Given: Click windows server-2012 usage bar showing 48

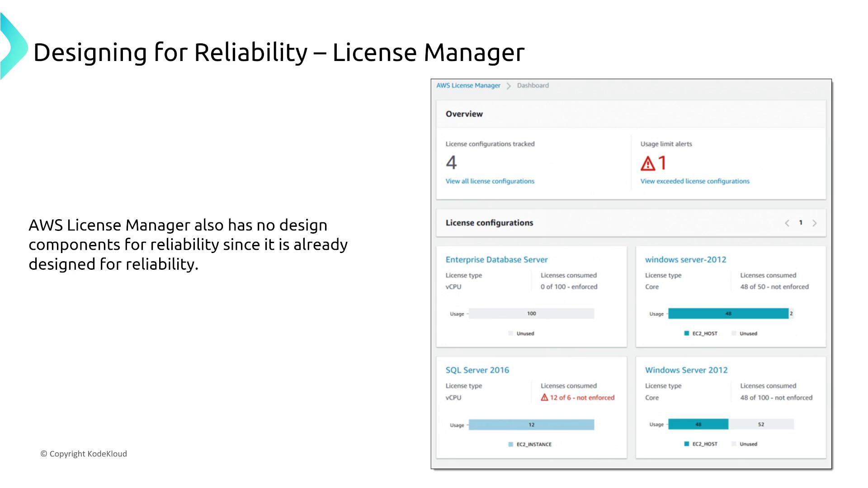Looking at the screenshot, I should [728, 314].
